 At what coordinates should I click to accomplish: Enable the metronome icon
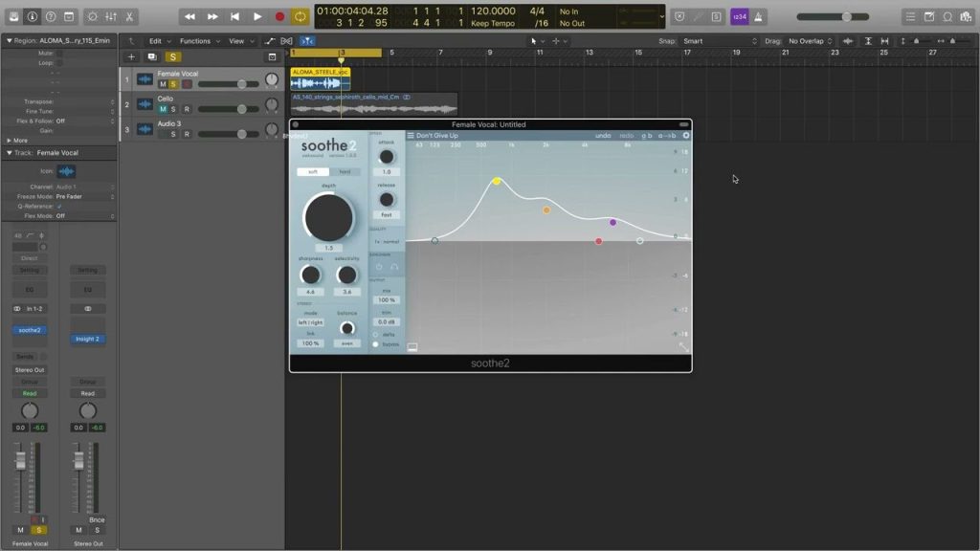pos(758,17)
